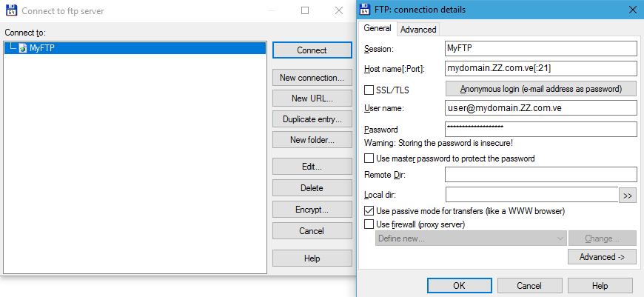Click the floppy icon in FTP connection details title
This screenshot has height=297, width=644.
[x=364, y=10]
